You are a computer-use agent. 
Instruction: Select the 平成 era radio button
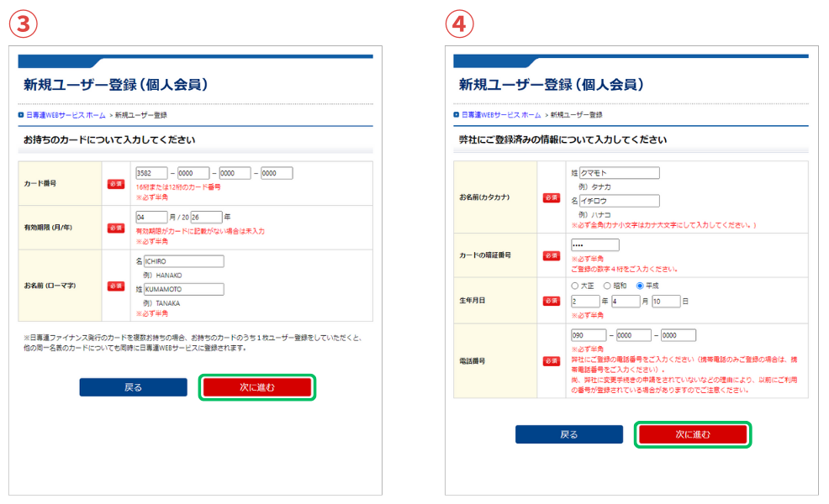tap(641, 286)
